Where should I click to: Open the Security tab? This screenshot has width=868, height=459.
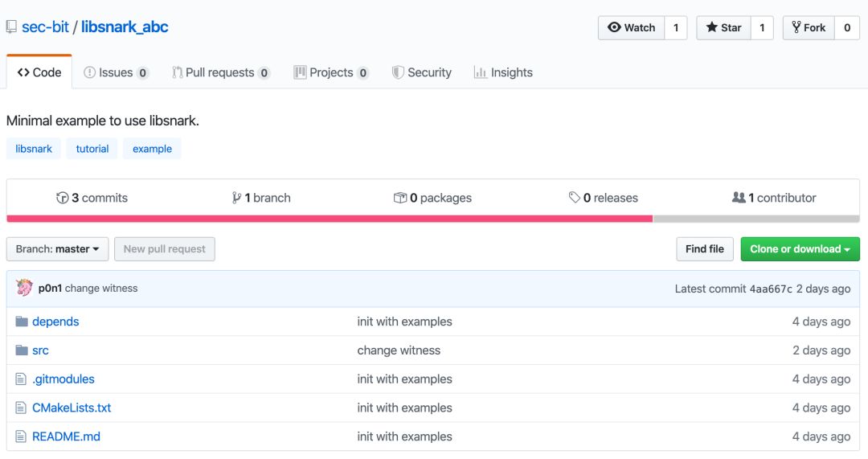422,72
